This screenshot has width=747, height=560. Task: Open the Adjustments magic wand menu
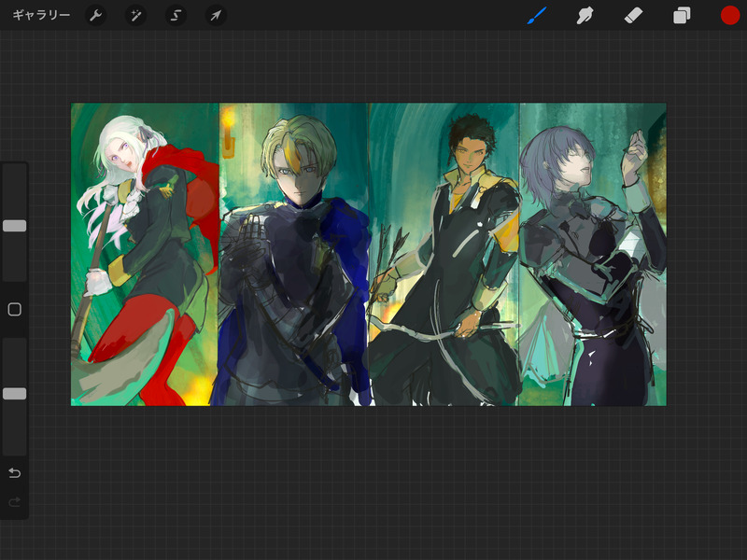pos(135,16)
